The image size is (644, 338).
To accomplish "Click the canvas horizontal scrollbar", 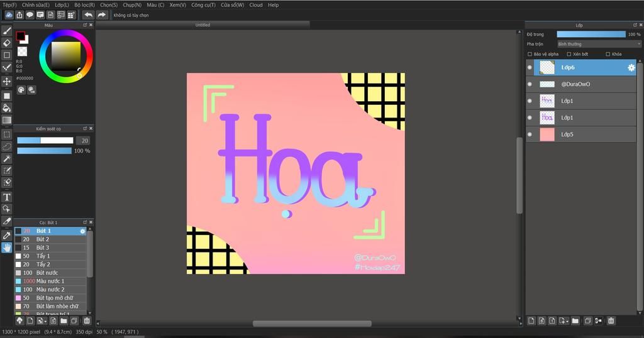I will click(312, 324).
